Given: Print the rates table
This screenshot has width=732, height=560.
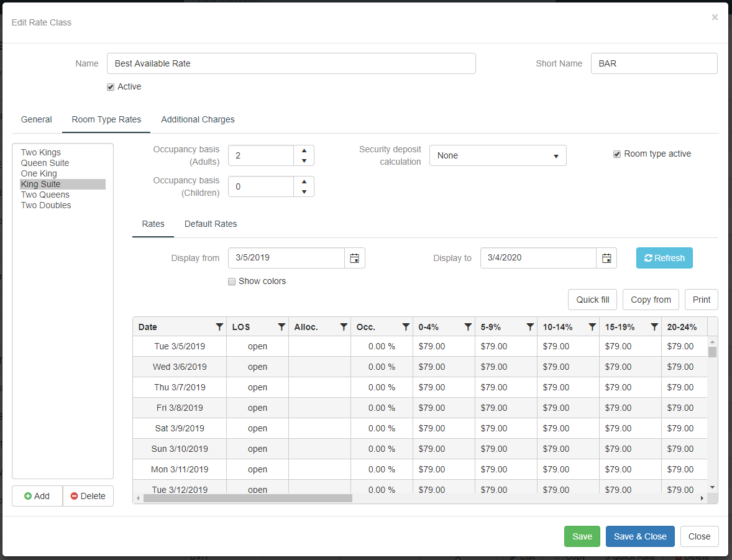Looking at the screenshot, I should tap(701, 300).
